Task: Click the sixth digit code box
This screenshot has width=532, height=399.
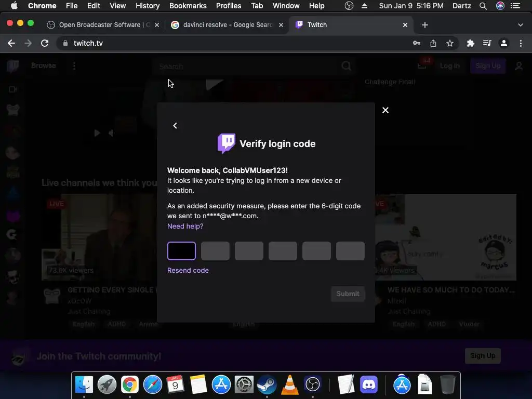Action: point(350,251)
